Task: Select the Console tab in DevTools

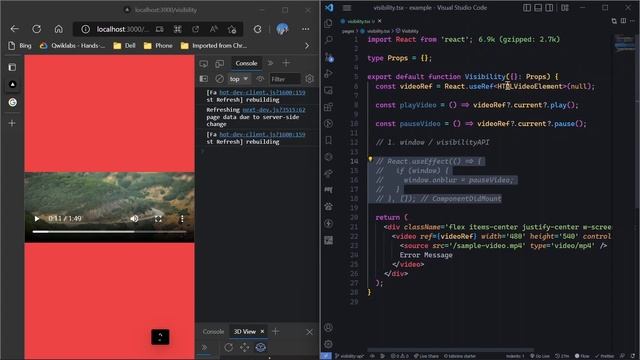Action: 247,63
